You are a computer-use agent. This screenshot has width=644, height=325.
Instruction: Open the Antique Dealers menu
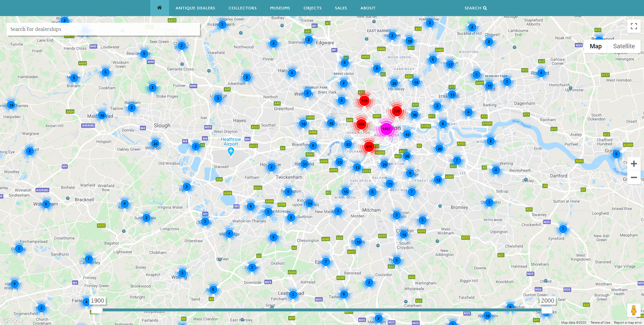195,8
